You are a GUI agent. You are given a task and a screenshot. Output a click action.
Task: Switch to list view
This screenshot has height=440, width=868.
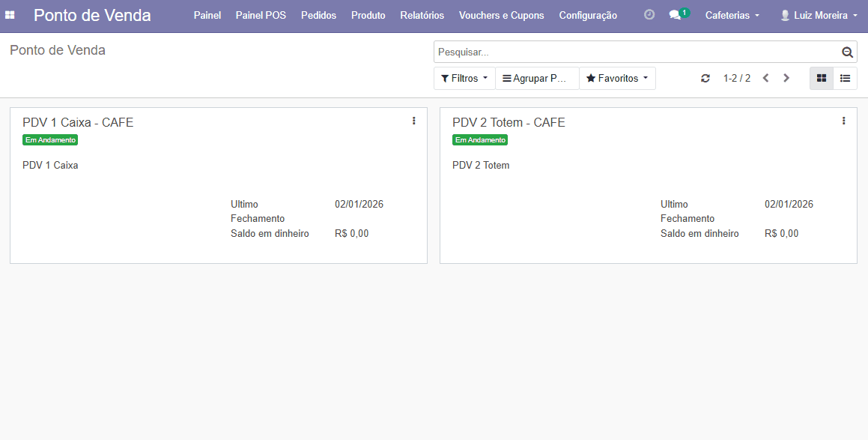[x=845, y=78]
